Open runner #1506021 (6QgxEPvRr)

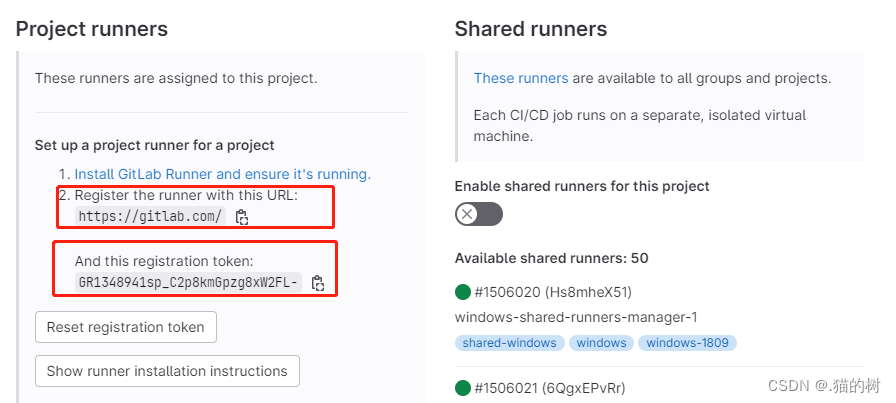pos(550,389)
